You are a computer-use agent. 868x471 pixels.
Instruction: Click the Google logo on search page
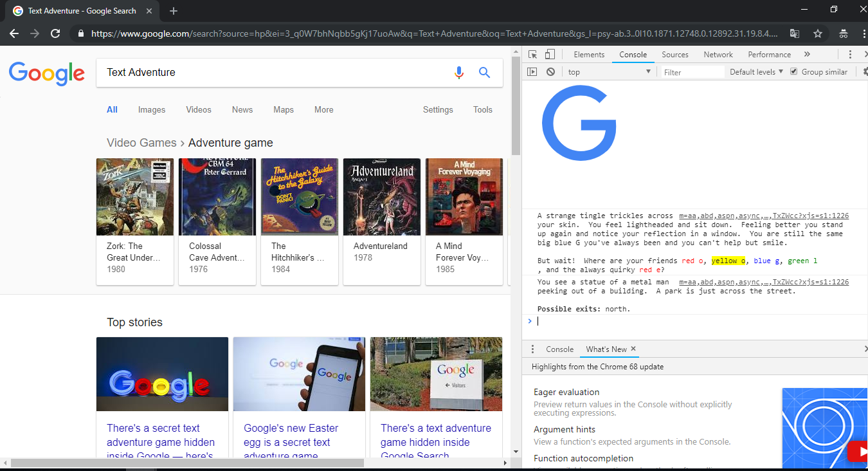click(x=47, y=73)
